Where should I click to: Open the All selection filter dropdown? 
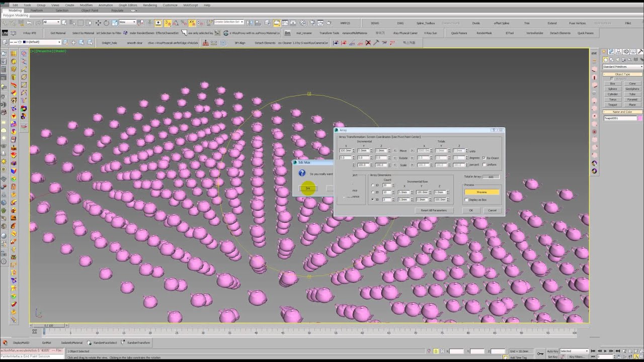[51, 22]
